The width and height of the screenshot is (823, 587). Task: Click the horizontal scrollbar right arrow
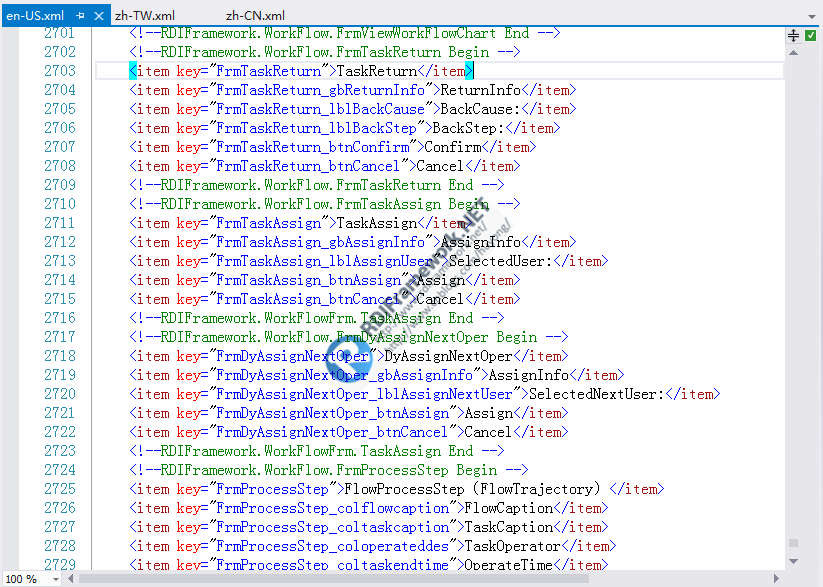[x=776, y=579]
